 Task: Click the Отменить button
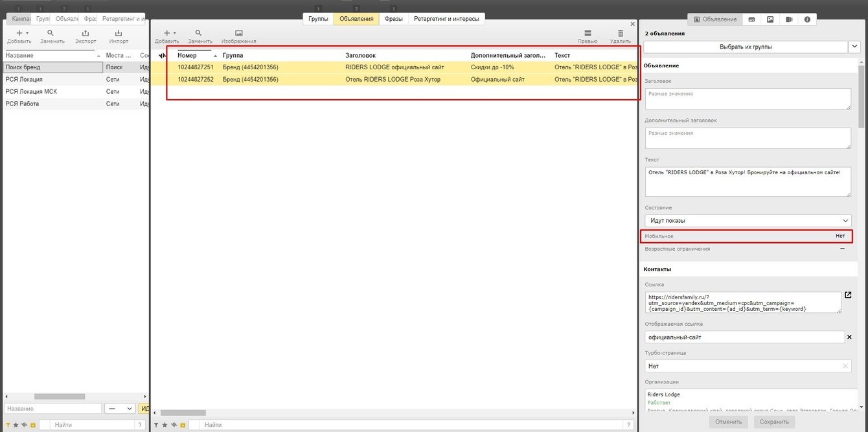tap(729, 422)
